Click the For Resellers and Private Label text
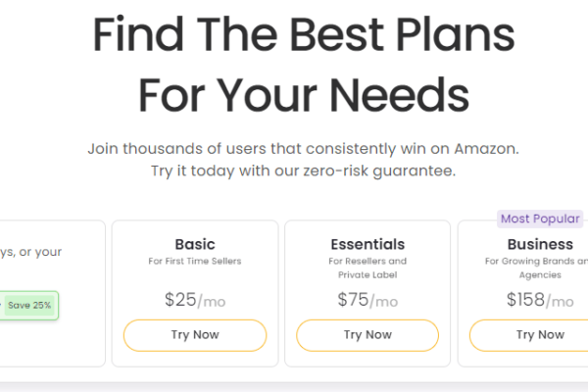Screen dimensions: 588x392 click(367, 268)
